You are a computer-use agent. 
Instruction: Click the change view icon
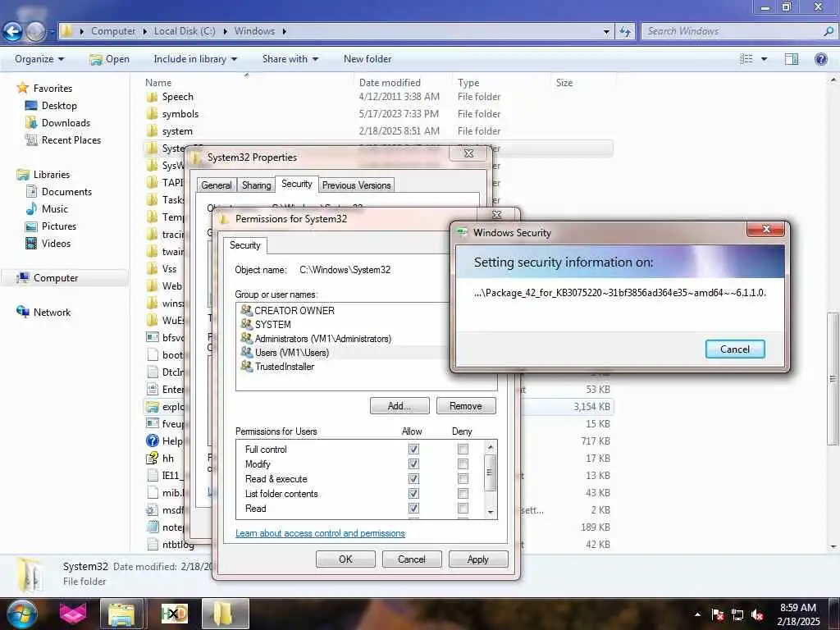(746, 59)
